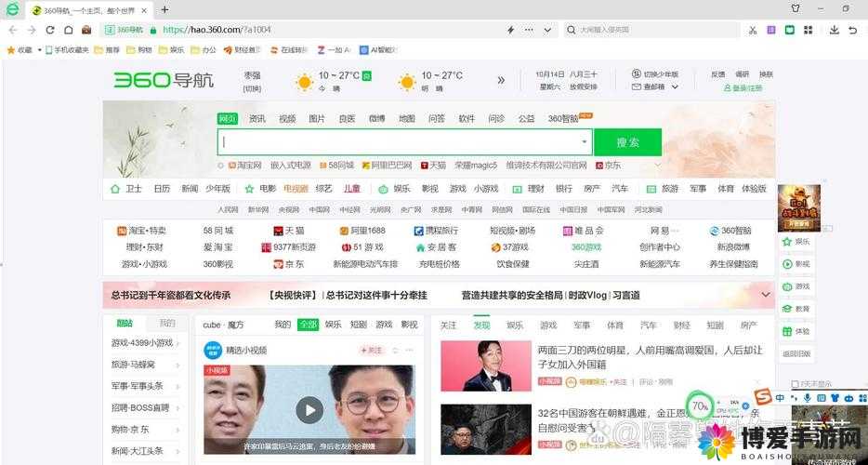Open the shirt-shaped skin icon in title bar
Viewport: 868px width, 465px height.
click(x=796, y=9)
